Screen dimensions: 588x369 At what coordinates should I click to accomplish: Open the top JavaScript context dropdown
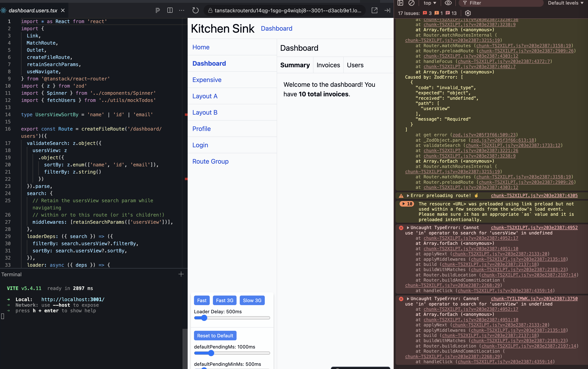(x=430, y=3)
